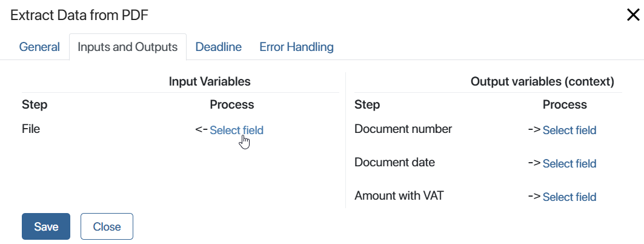This screenshot has height=244, width=644.
Task: Click the Amount with VAT label
Action: 399,195
